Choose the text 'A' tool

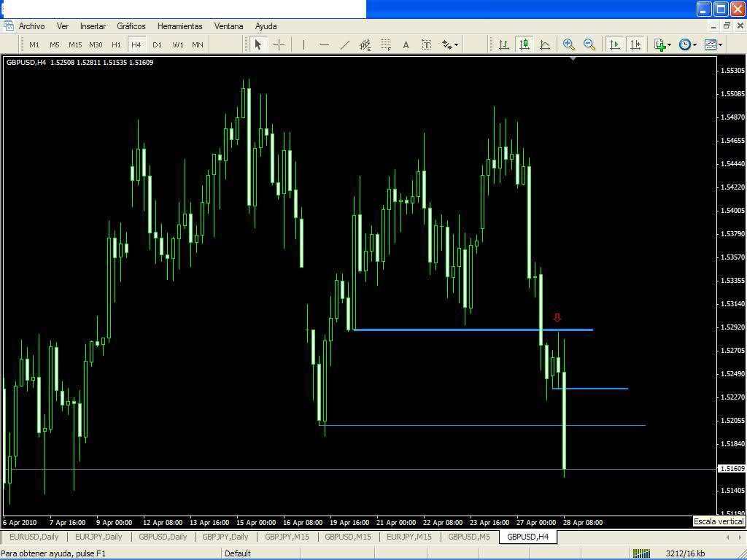(406, 44)
